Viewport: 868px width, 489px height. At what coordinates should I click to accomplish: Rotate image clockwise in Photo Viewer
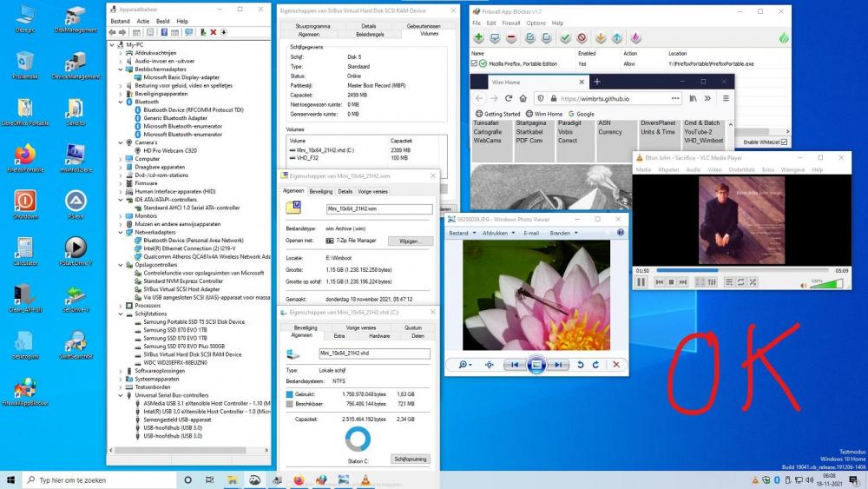(x=595, y=365)
